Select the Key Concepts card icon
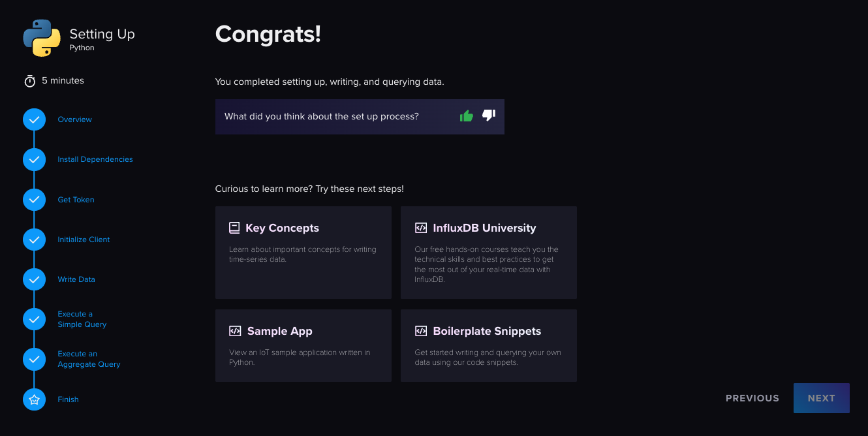The height and width of the screenshot is (436, 868). (x=234, y=227)
